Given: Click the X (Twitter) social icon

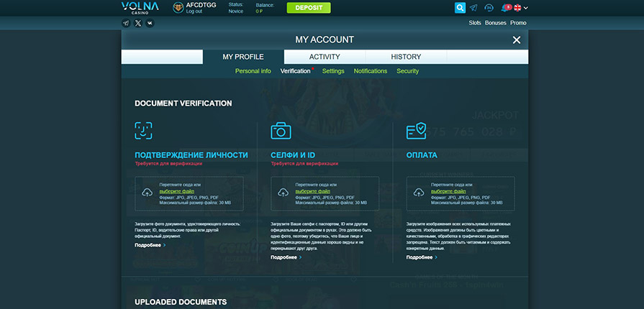Looking at the screenshot, I should tap(138, 23).
